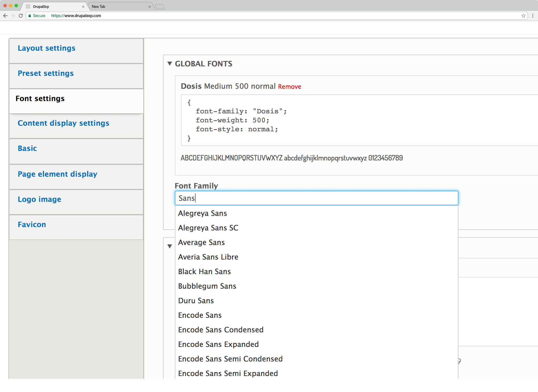Select Encode Sans Condensed from the list
This screenshot has width=538, height=392.
click(221, 330)
